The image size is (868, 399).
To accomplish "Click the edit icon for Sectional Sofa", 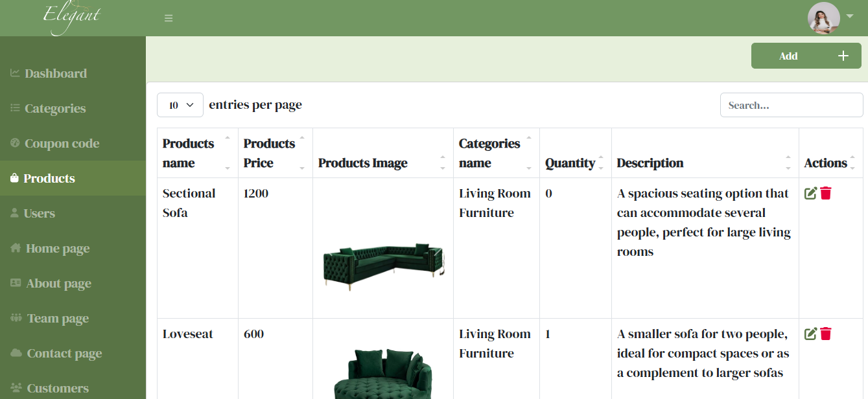I will click(810, 193).
